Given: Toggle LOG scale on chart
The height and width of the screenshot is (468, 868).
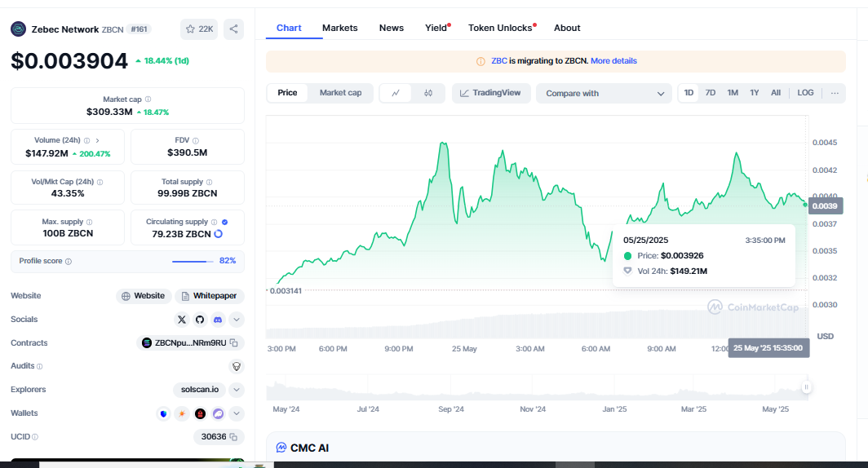Looking at the screenshot, I should (x=805, y=93).
